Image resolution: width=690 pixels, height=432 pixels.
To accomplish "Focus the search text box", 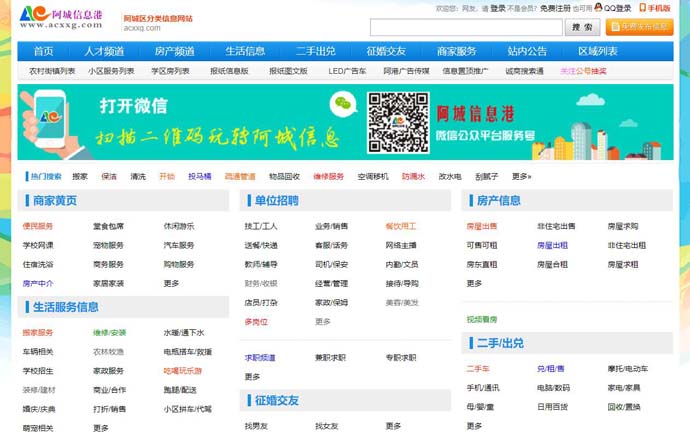I will pyautogui.click(x=466, y=27).
